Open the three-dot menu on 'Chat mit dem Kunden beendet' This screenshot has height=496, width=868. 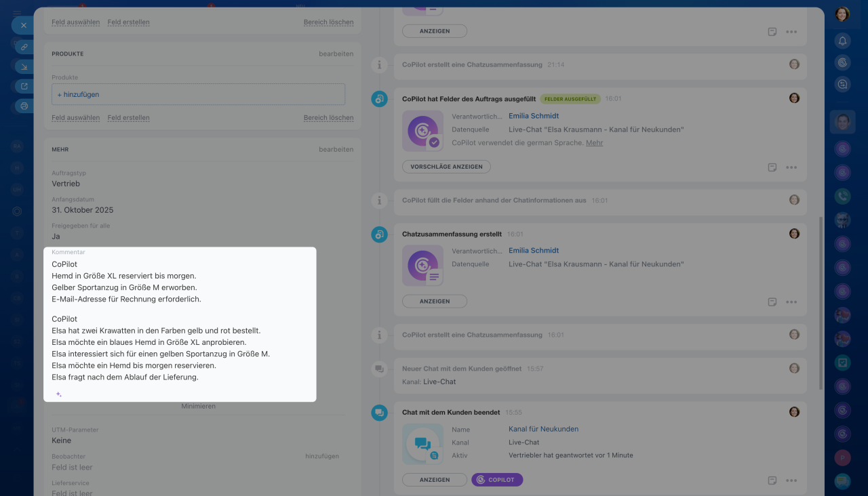click(791, 480)
